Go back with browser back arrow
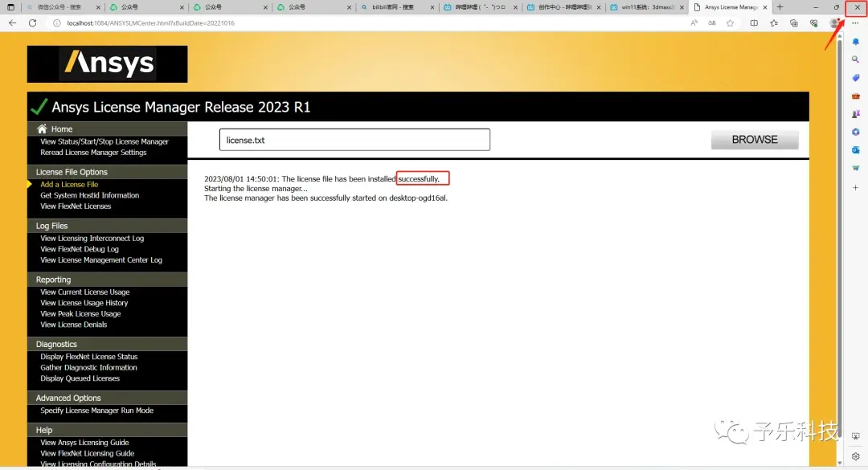Screen dimensions: 868x470 tap(13, 23)
